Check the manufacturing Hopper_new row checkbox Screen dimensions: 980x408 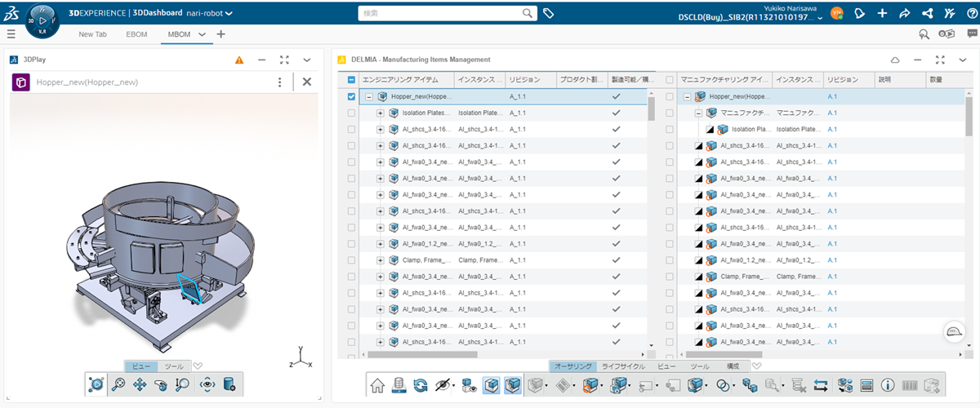[670, 96]
